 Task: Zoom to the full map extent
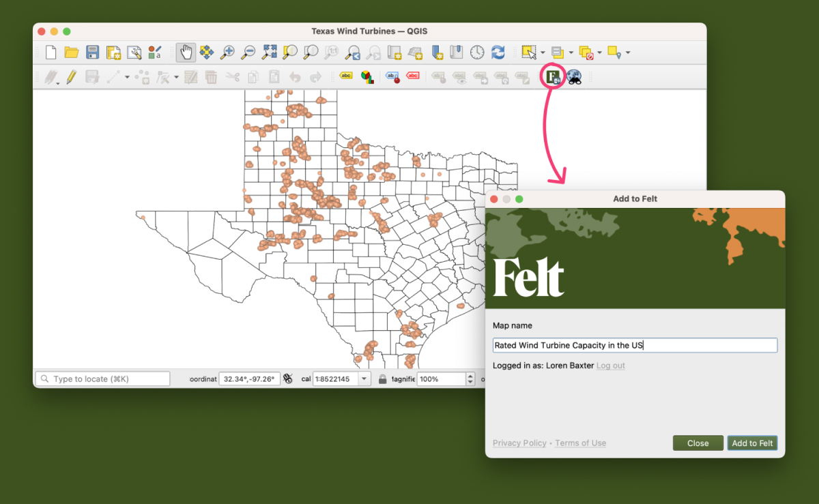(x=268, y=52)
